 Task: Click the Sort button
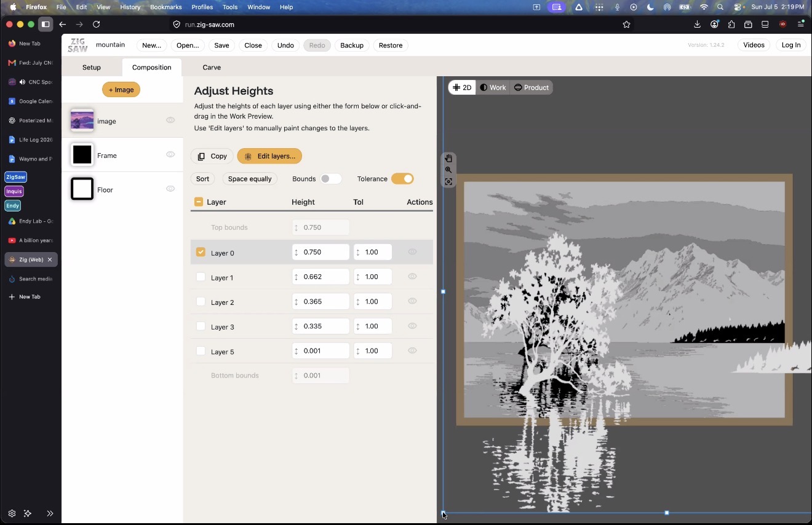[202, 179]
